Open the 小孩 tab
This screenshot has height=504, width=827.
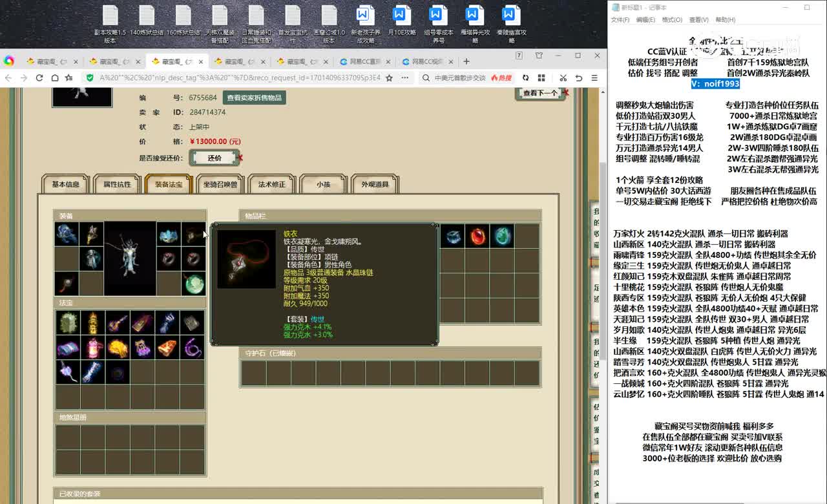[x=324, y=184]
